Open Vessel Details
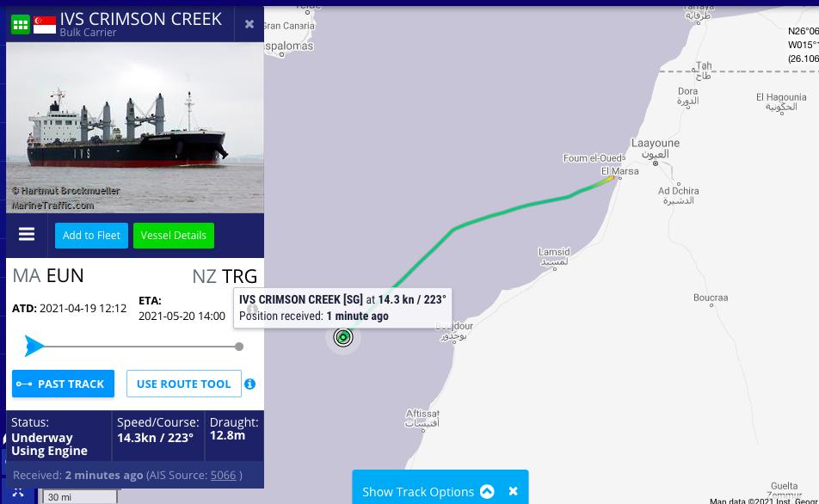 174,236
